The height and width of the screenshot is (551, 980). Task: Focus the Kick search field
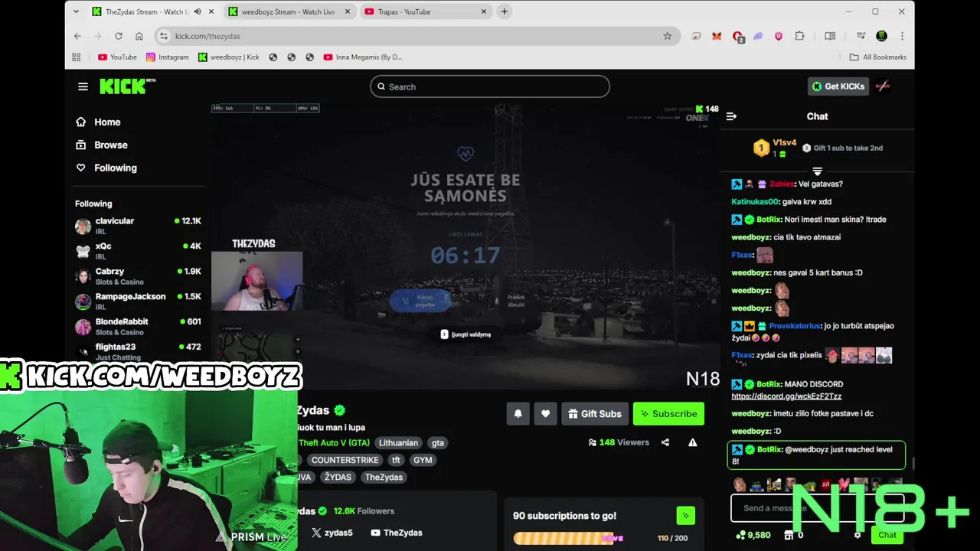point(490,86)
